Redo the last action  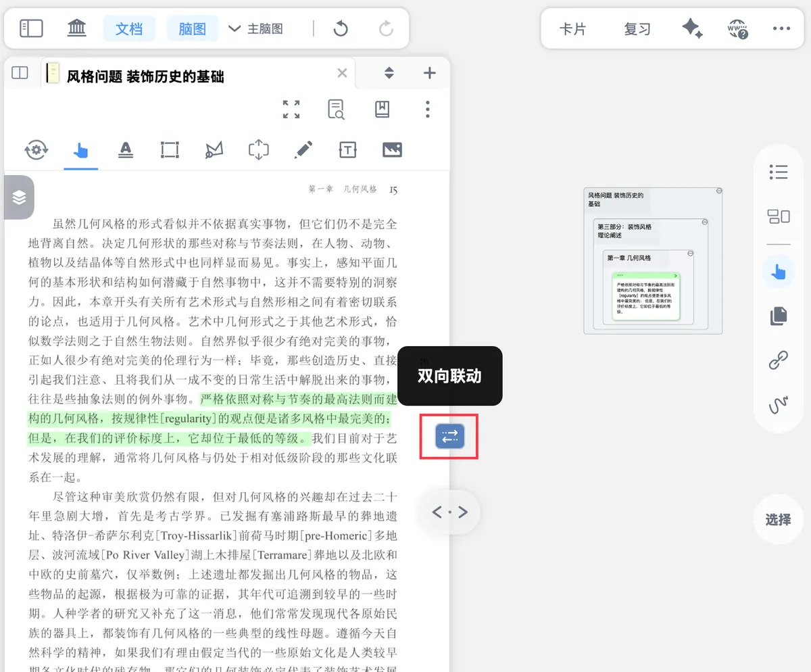[x=386, y=28]
